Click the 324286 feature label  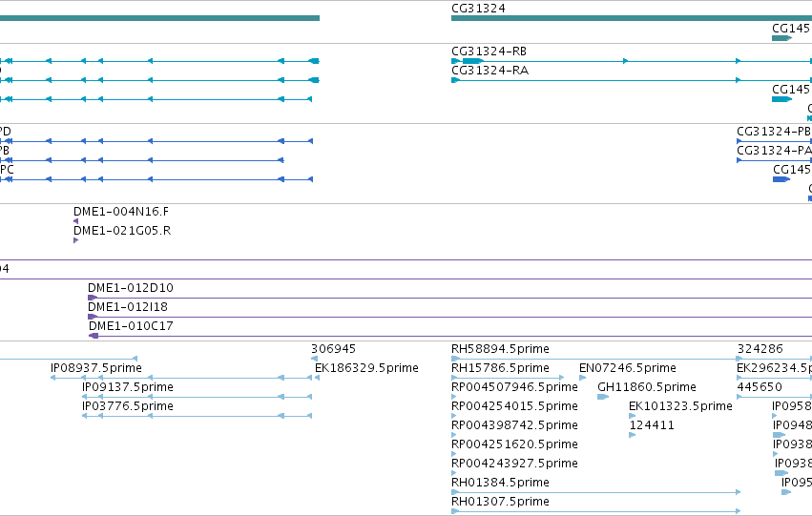(760, 349)
